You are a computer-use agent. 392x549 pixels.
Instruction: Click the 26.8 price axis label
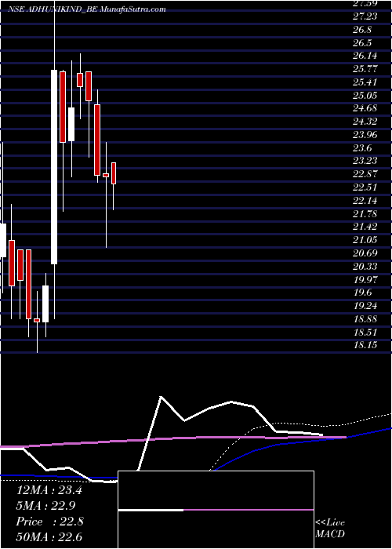pos(362,30)
